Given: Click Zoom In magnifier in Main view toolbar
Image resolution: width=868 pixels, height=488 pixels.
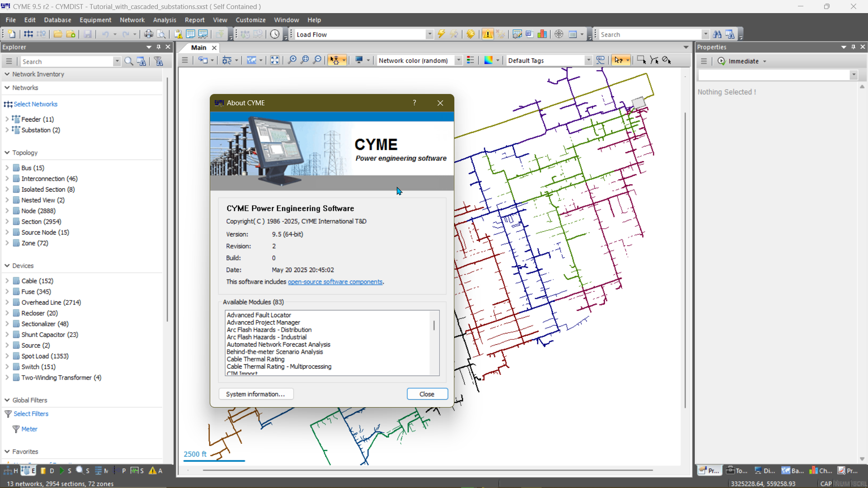Looking at the screenshot, I should coord(292,60).
